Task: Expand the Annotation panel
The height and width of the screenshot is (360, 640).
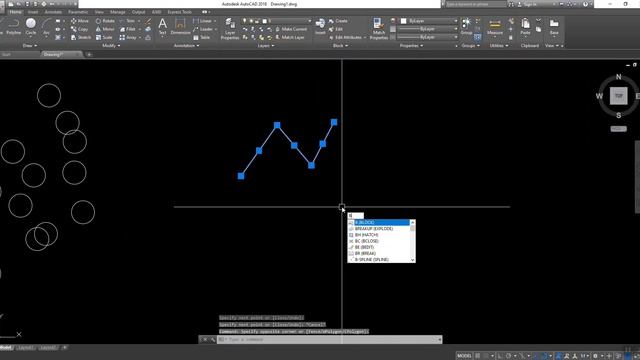Action: (187, 46)
